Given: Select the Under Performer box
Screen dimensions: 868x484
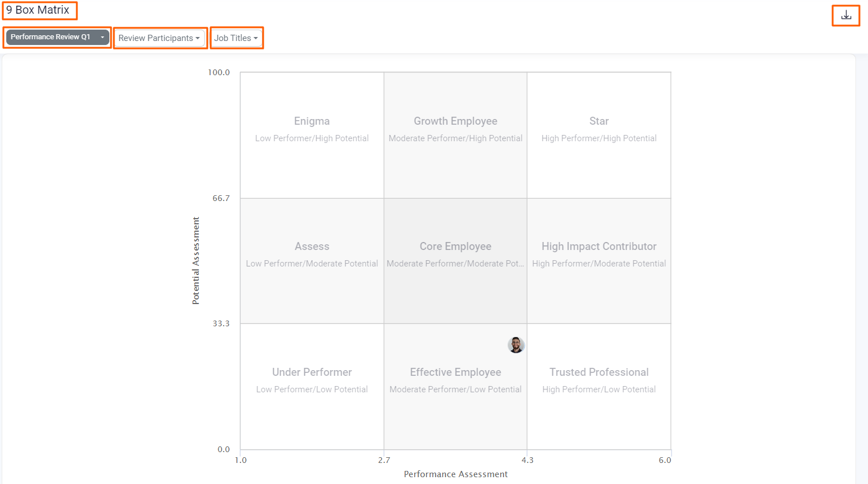Looking at the screenshot, I should tap(312, 384).
